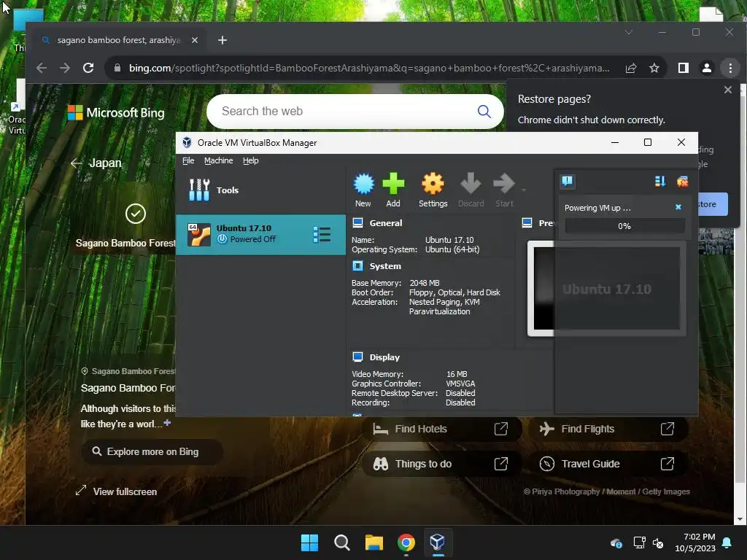
Task: Click the Bing search magnifier icon
Action: 484,112
